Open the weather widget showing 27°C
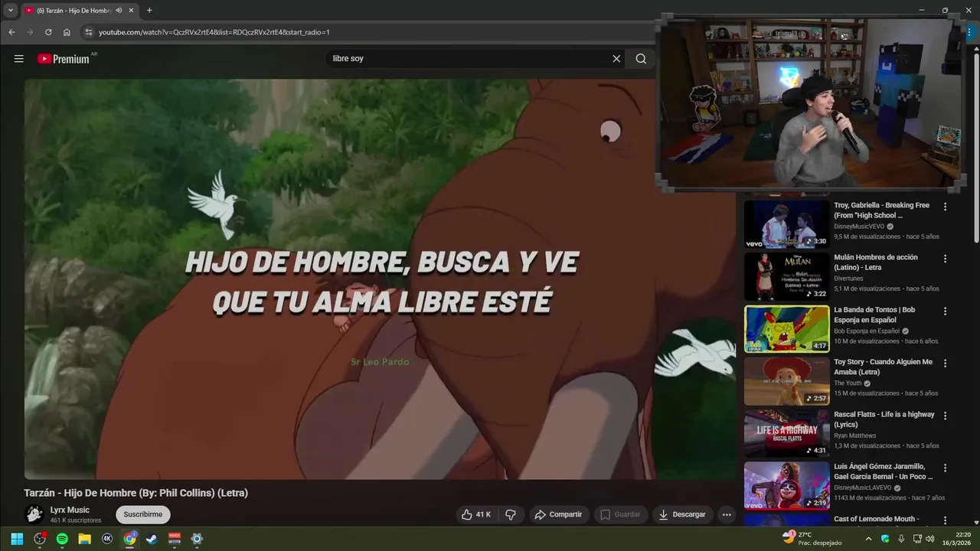Image resolution: width=980 pixels, height=551 pixels. coord(812,539)
